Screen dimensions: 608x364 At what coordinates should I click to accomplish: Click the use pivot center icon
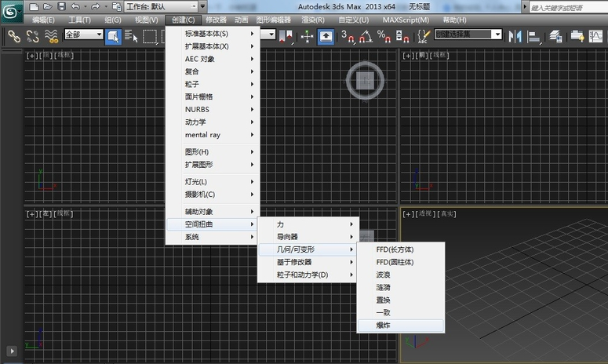coord(286,36)
